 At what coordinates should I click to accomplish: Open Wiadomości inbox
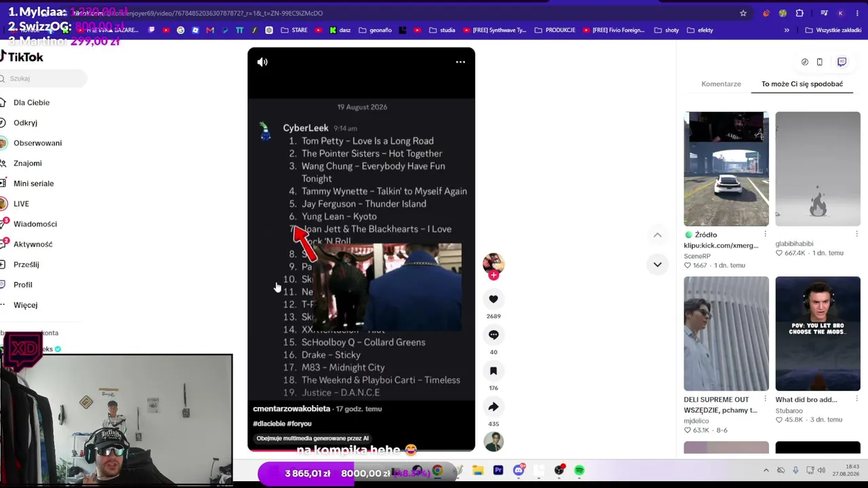(35, 224)
